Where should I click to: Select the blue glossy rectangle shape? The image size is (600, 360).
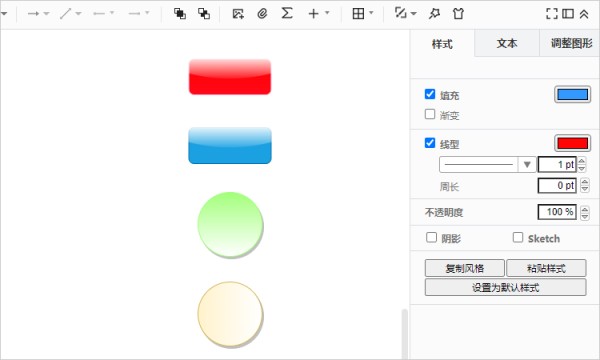(x=230, y=146)
